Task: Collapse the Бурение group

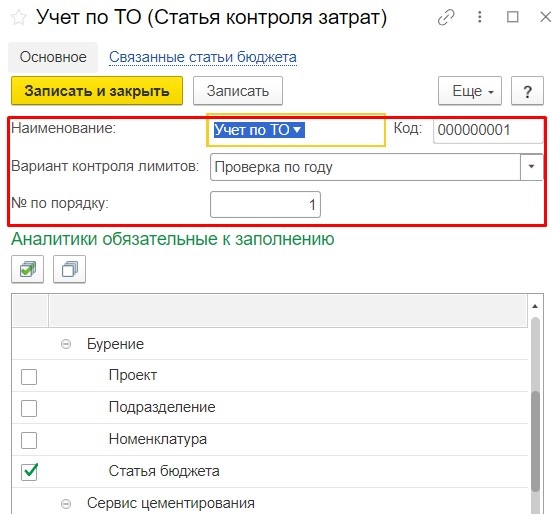Action: pyautogui.click(x=66, y=344)
